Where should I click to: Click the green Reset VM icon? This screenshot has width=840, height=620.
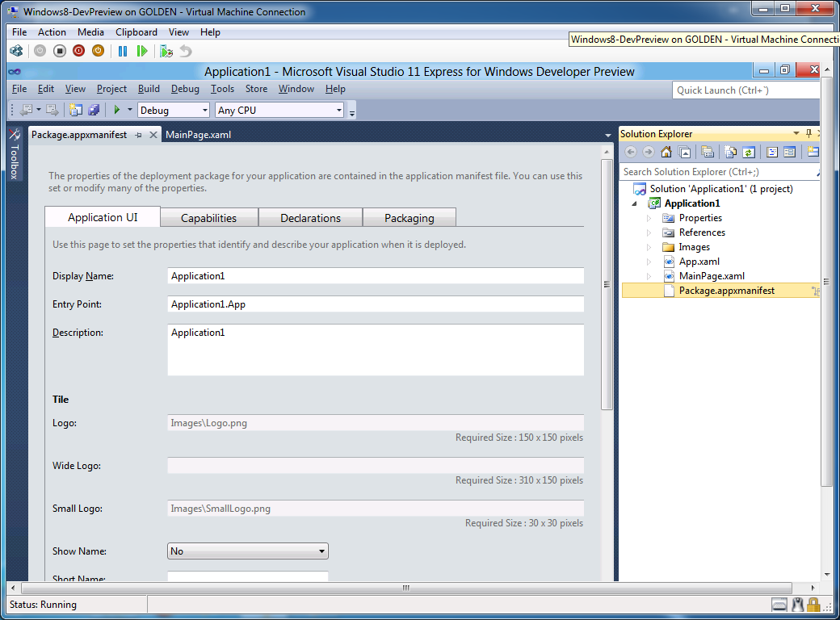(142, 51)
